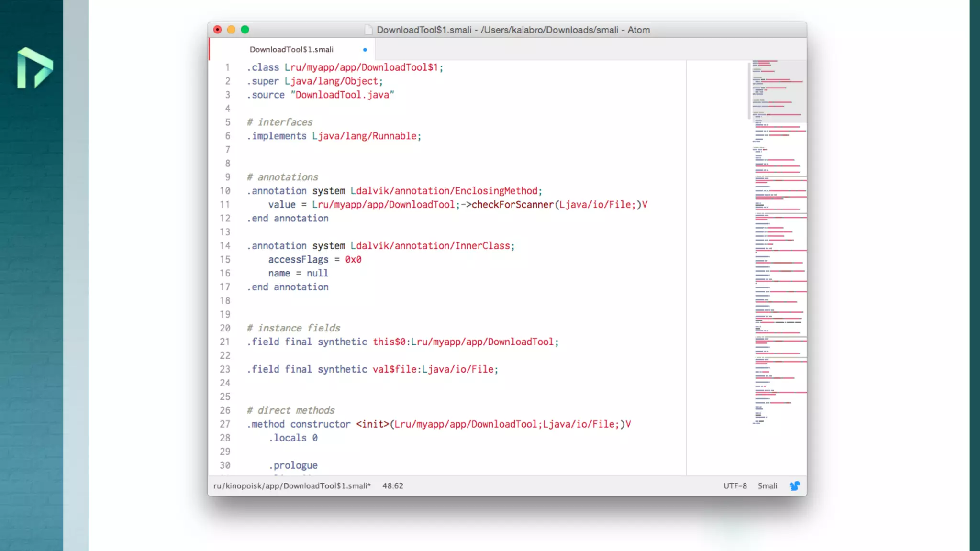The width and height of the screenshot is (980, 551).
Task: Open the Smali grammar selector
Action: point(767,486)
